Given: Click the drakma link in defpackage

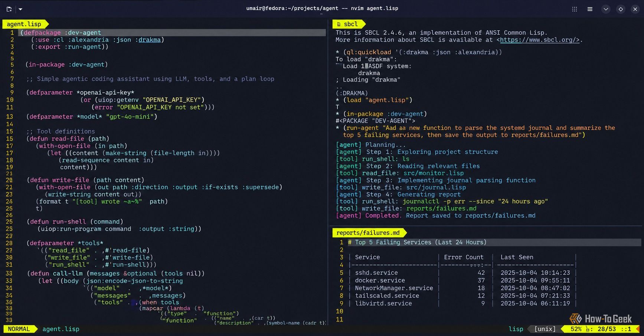Looking at the screenshot, I should coord(150,40).
